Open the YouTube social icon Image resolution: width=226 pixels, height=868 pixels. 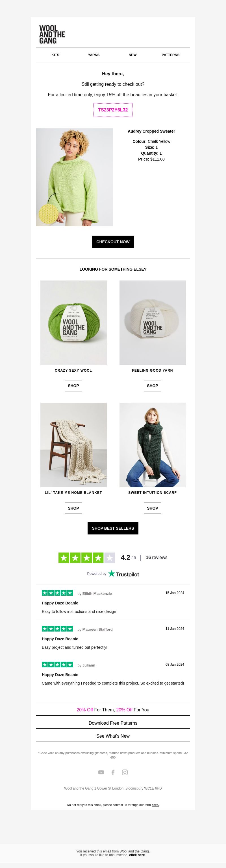point(101,772)
